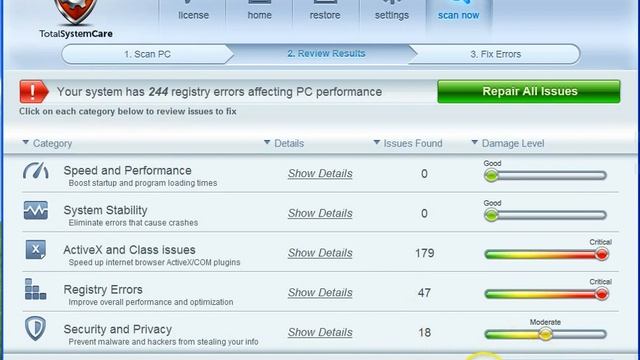Click 'Improve overall performance and optimization' text

[x=151, y=302]
